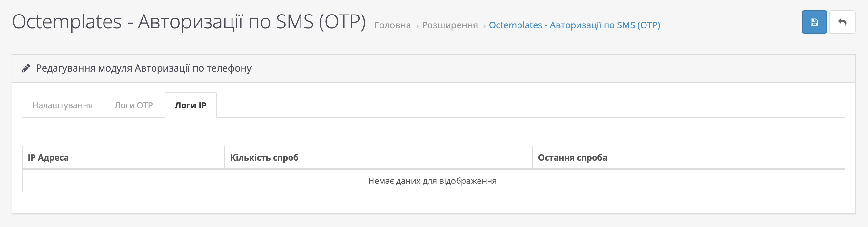Screen dimensions: 868x227
Task: Click the Кількість спроб column header
Action: point(264,158)
